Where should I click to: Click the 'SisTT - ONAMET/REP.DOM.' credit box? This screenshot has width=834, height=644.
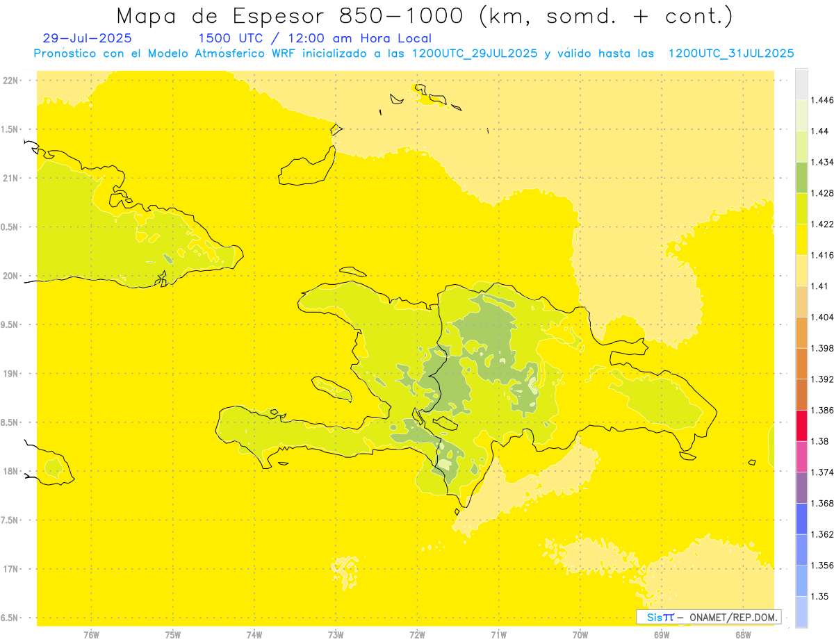tap(709, 617)
